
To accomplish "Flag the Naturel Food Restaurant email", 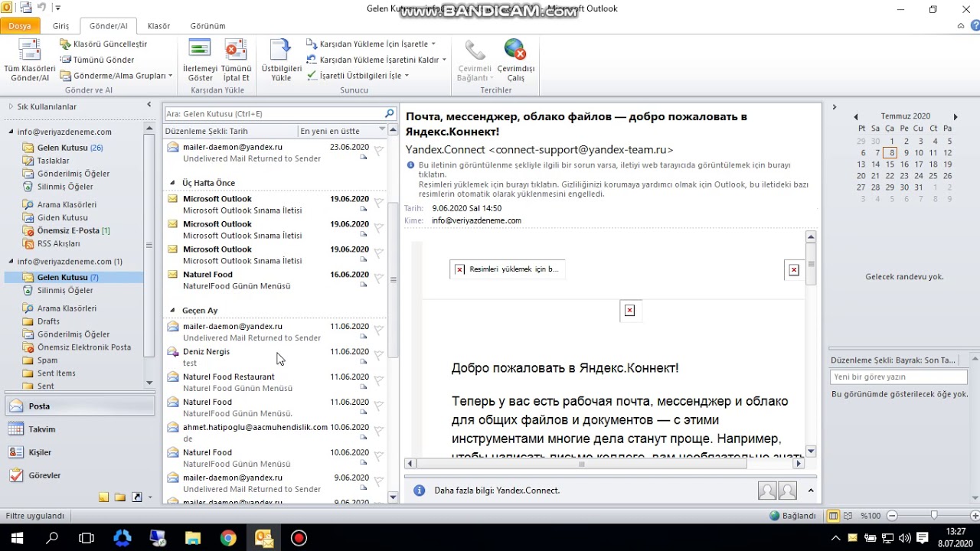I will [x=378, y=381].
